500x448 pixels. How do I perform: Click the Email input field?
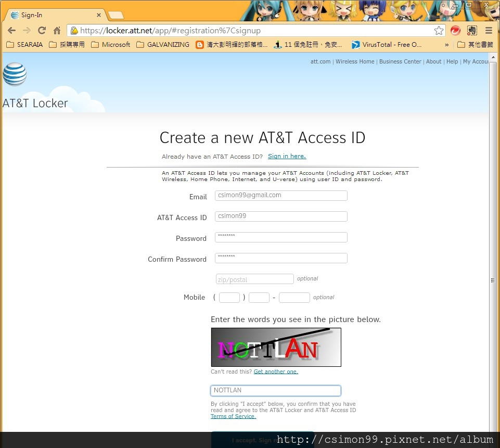coord(281,196)
